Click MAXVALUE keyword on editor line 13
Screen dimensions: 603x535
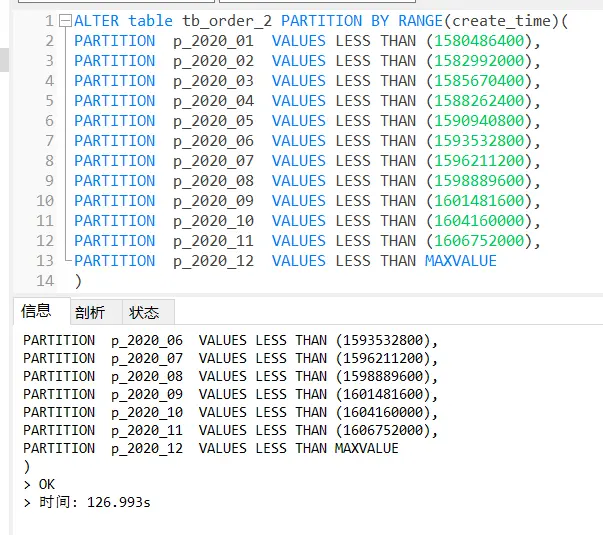click(461, 261)
